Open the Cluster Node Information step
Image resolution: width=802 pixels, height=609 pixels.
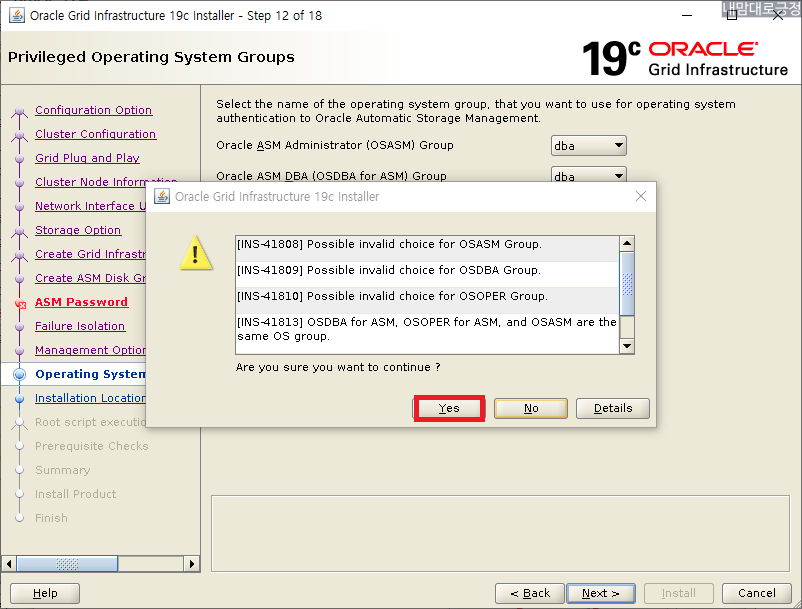pos(106,182)
